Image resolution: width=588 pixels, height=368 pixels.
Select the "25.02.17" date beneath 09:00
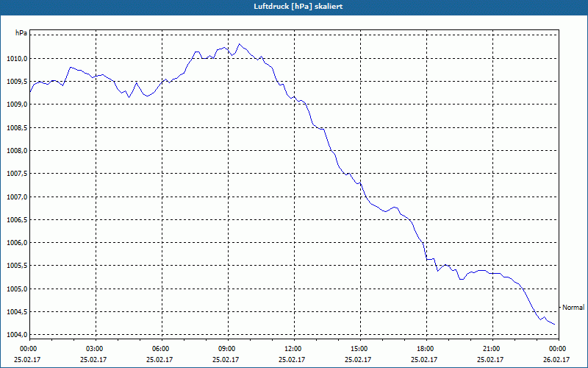(x=226, y=359)
